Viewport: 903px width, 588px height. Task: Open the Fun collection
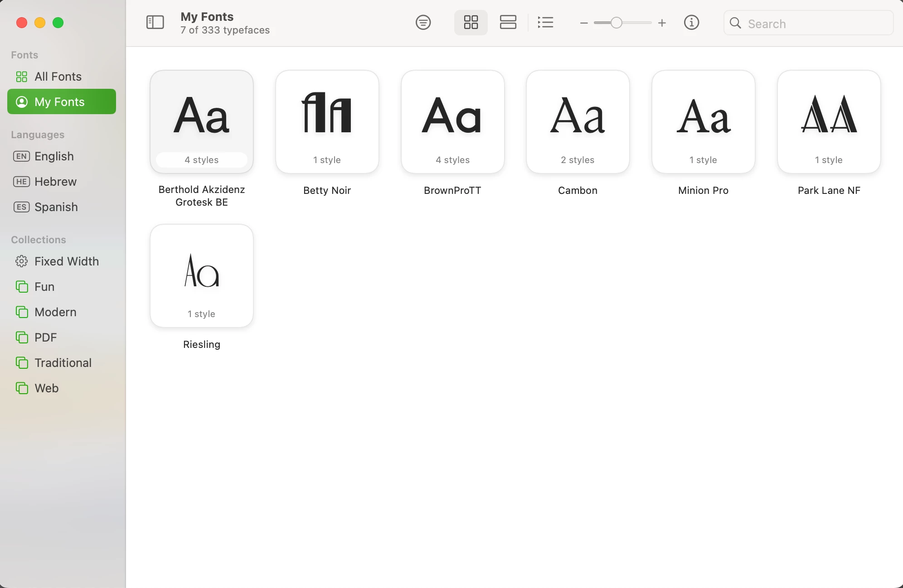click(x=44, y=287)
